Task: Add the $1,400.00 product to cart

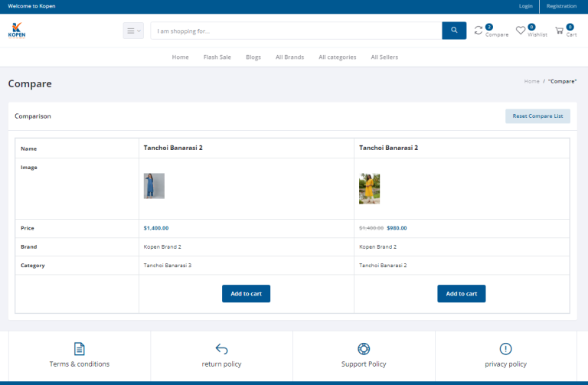Action: pyautogui.click(x=246, y=294)
